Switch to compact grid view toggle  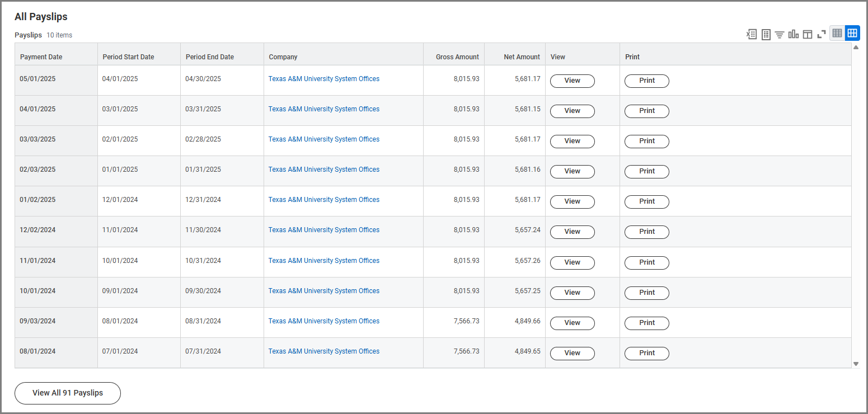pos(837,34)
